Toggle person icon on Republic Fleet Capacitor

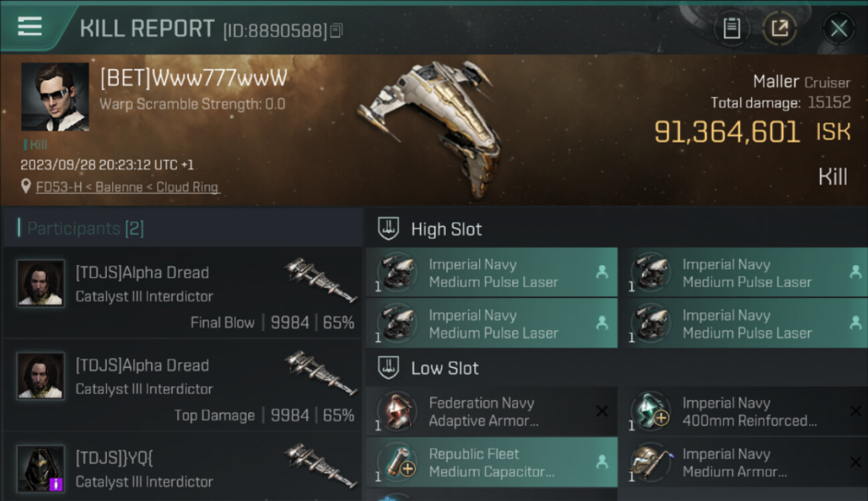click(602, 462)
